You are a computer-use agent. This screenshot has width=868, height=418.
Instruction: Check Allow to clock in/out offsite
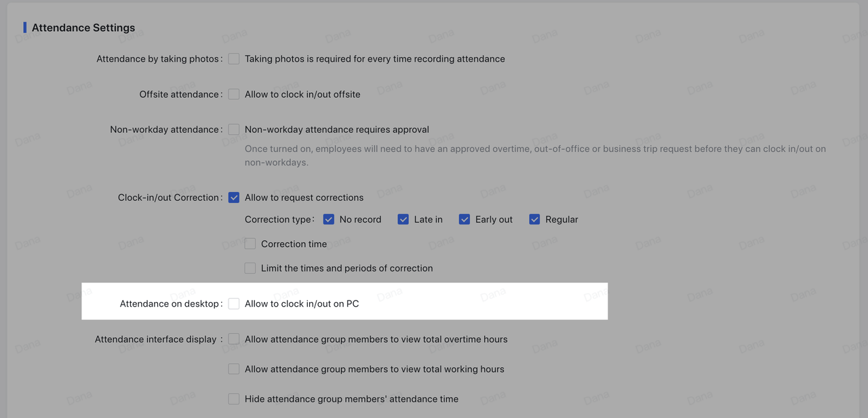[234, 94]
